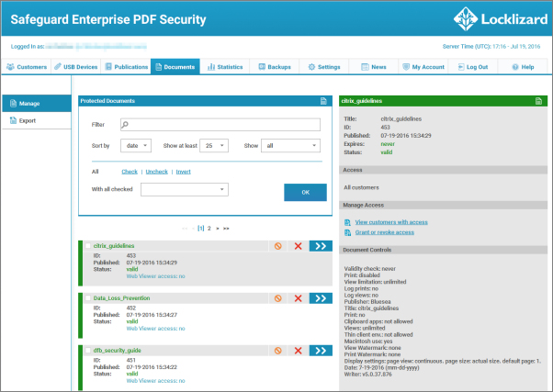The height and width of the screenshot is (392, 553).
Task: Suspend the citrix_guidelines document
Action: 277,246
